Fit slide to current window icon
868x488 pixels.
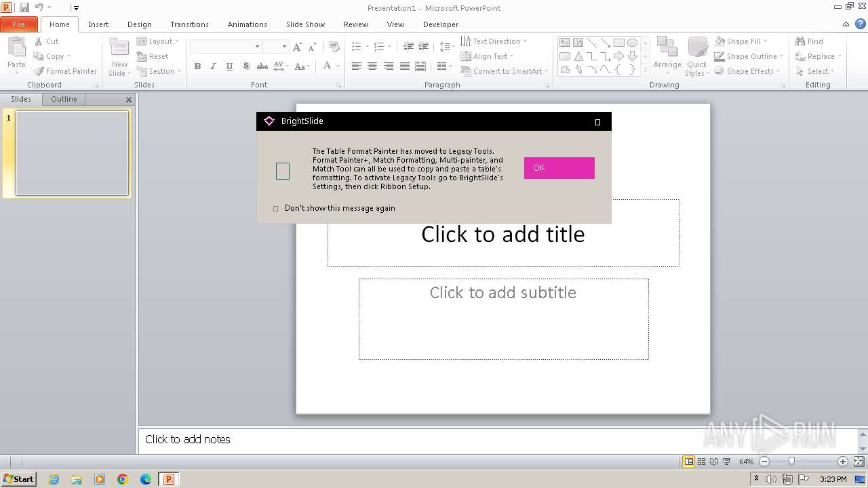(x=858, y=462)
